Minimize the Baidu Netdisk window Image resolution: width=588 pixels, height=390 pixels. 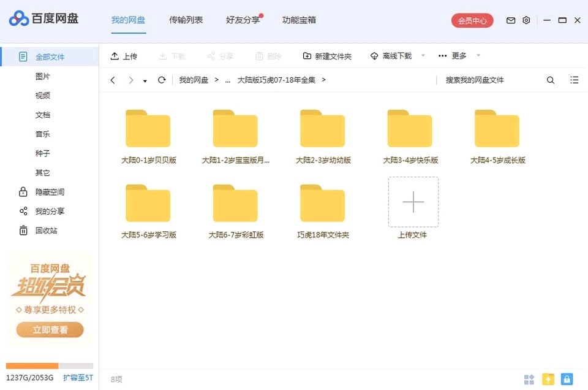coord(547,20)
